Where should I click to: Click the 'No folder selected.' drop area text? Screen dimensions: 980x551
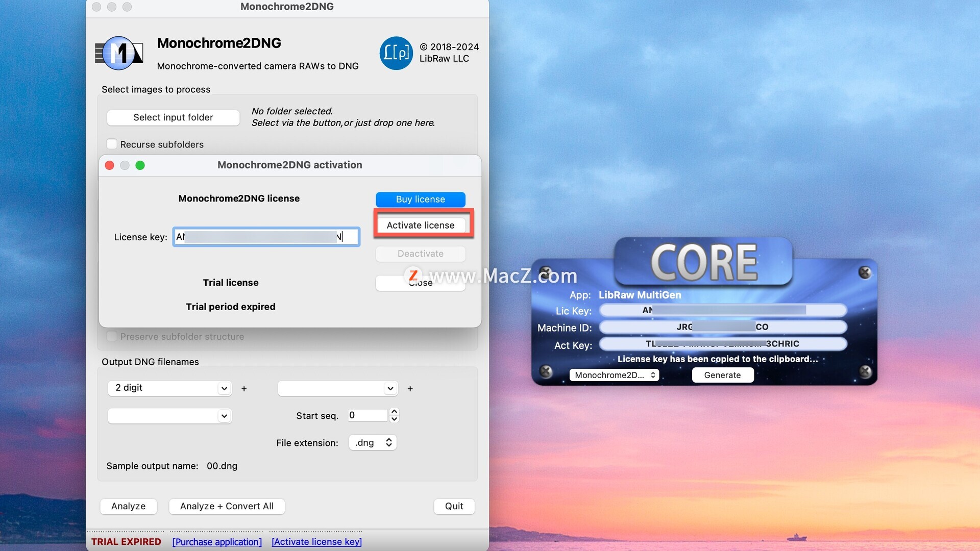(292, 111)
